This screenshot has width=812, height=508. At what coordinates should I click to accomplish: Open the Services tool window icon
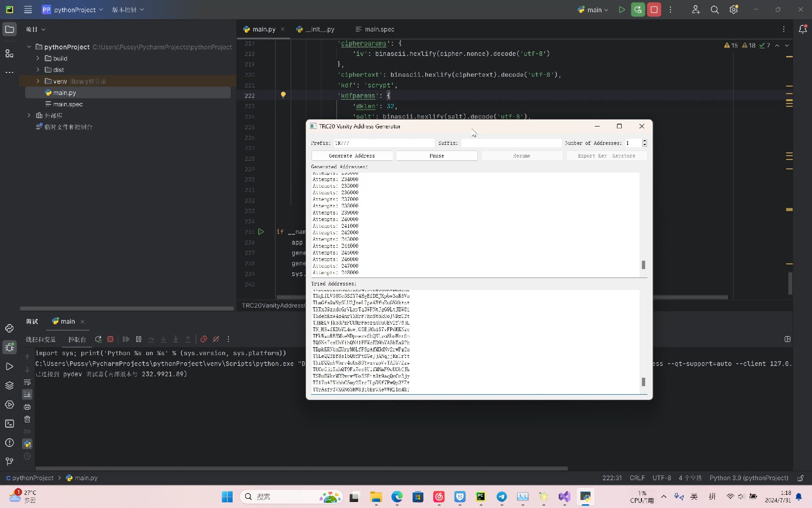(x=9, y=405)
